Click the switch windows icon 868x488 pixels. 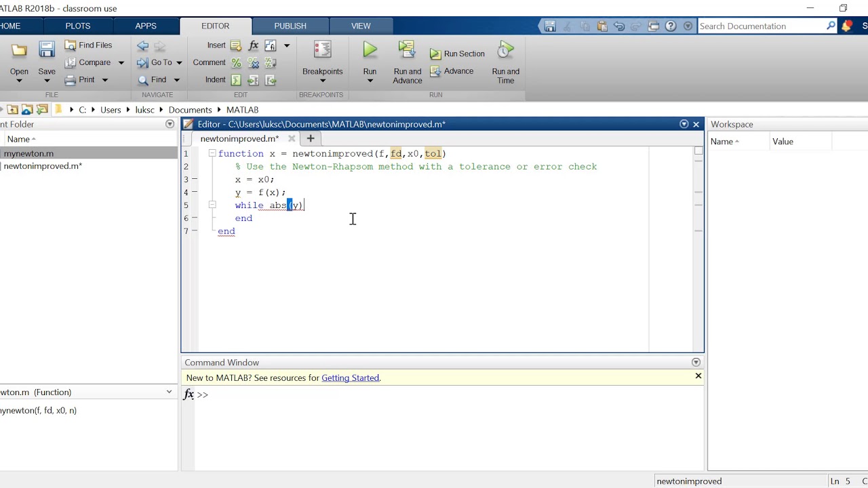pyautogui.click(x=654, y=26)
